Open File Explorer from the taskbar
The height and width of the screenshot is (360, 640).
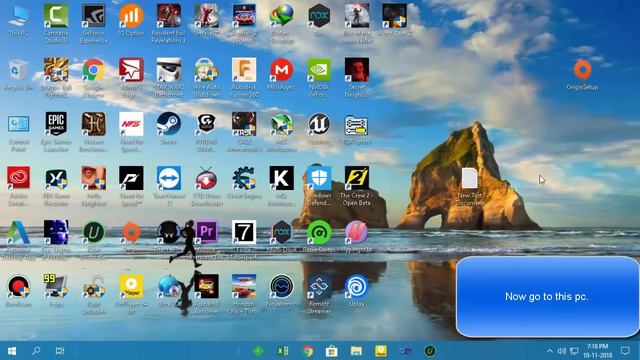pos(356,351)
